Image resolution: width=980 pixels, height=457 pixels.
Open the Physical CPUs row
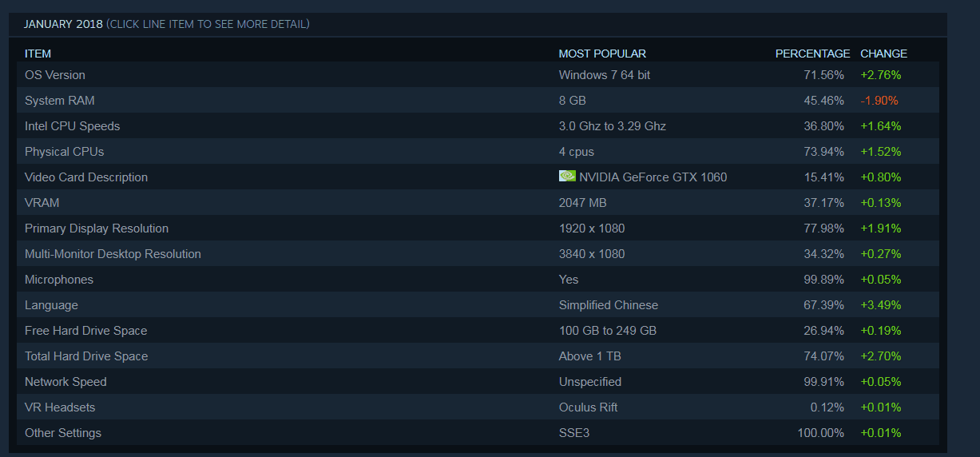[x=65, y=152]
